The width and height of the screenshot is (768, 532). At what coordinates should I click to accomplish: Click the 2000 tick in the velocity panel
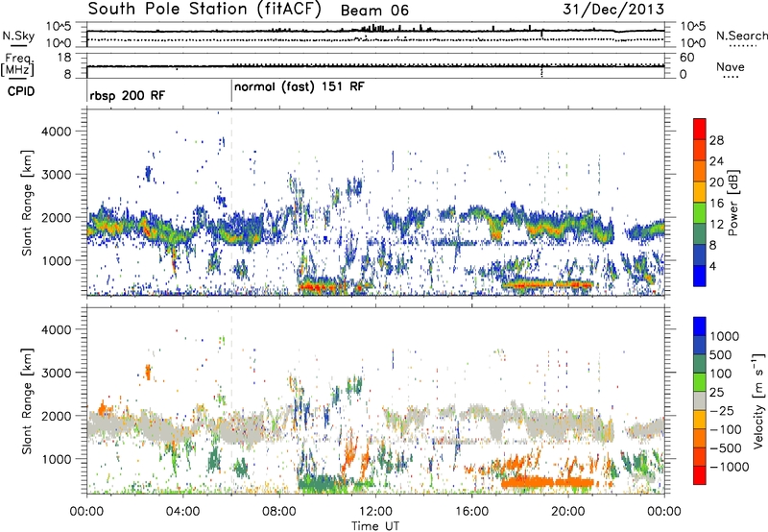(57, 416)
